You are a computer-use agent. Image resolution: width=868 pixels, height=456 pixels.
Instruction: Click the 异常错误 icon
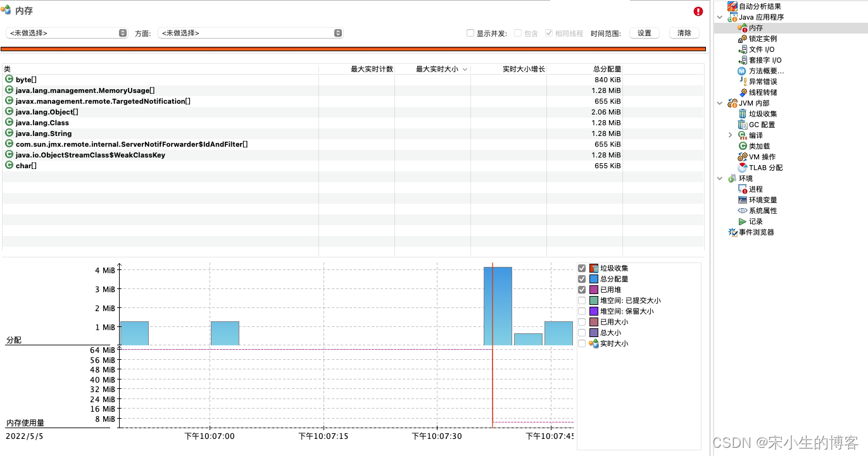(743, 82)
